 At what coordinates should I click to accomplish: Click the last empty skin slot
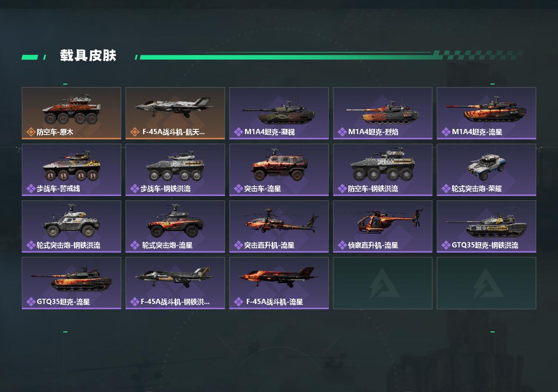click(487, 283)
